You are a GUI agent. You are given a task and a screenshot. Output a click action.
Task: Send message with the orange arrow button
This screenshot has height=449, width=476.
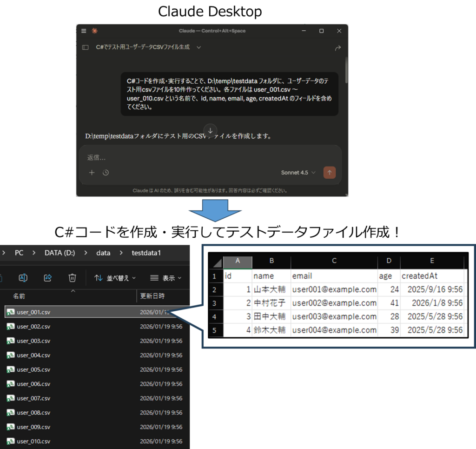pos(329,173)
